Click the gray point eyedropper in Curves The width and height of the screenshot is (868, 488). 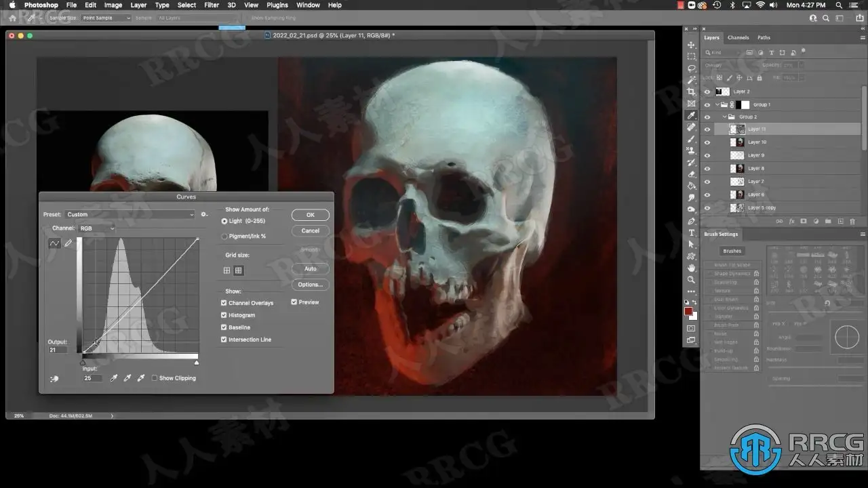point(127,378)
